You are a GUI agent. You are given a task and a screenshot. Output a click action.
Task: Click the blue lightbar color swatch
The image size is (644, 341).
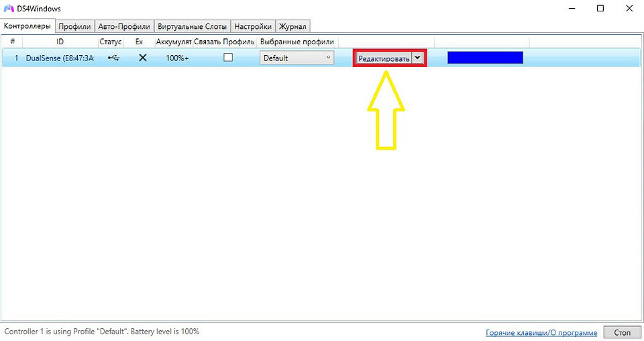pos(484,58)
